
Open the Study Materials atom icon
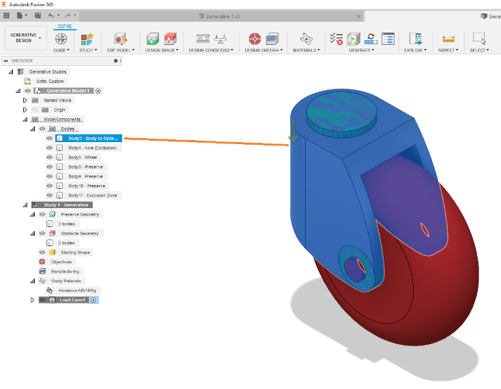click(x=306, y=39)
